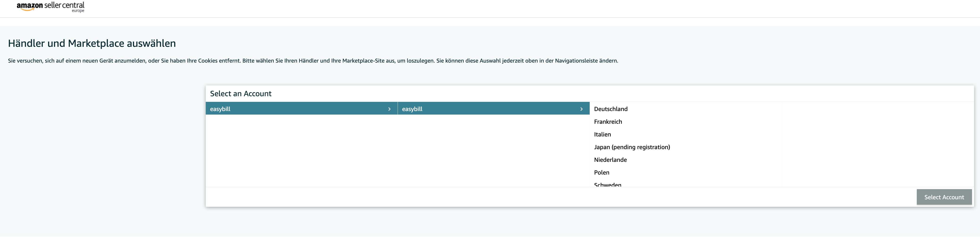Pick Italien from the marketplace list
The height and width of the screenshot is (239, 980).
(x=602, y=135)
